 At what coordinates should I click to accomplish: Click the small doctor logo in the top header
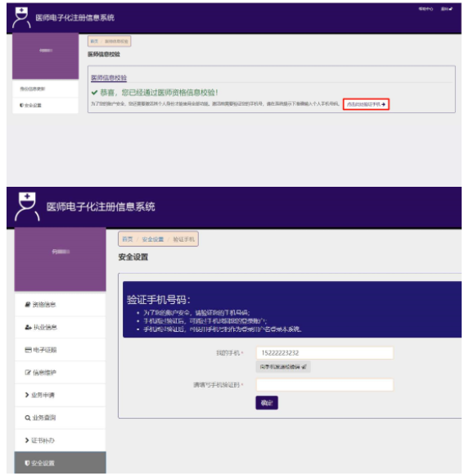(x=21, y=17)
